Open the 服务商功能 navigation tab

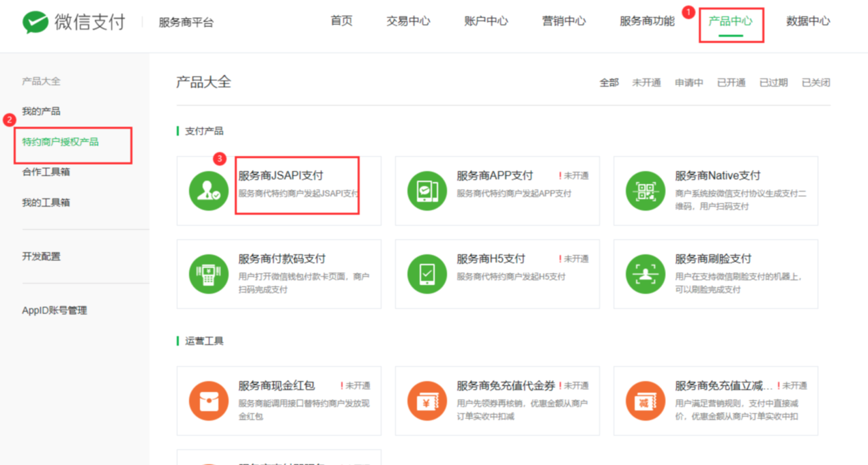[647, 21]
